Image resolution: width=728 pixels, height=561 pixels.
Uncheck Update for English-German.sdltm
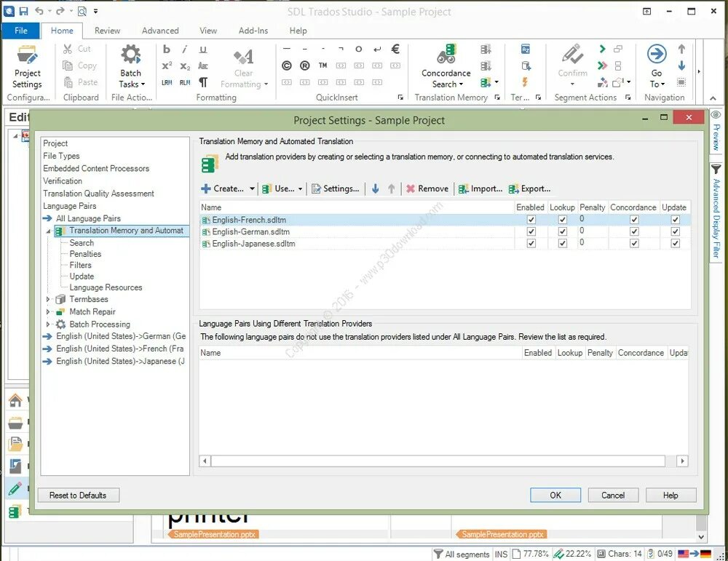(675, 231)
